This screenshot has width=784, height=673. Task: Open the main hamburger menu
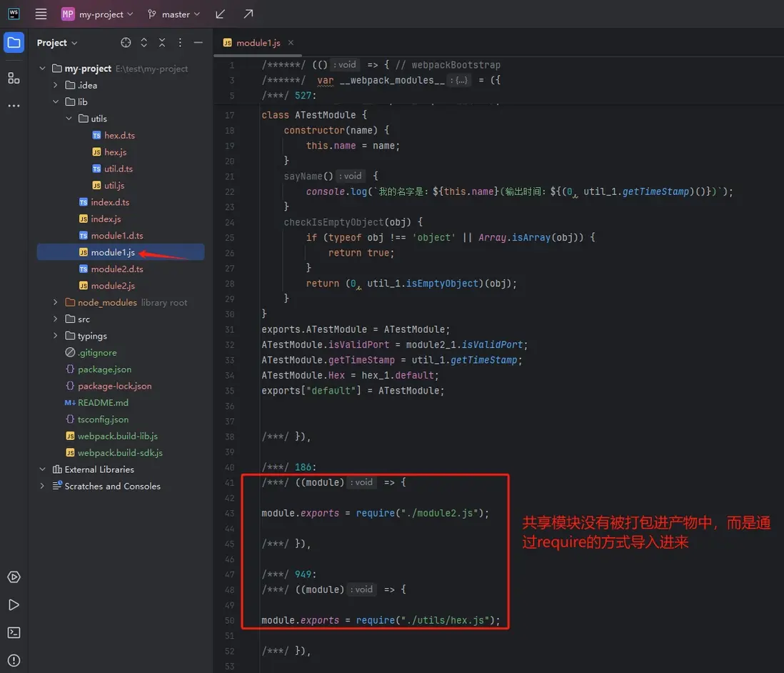[41, 14]
